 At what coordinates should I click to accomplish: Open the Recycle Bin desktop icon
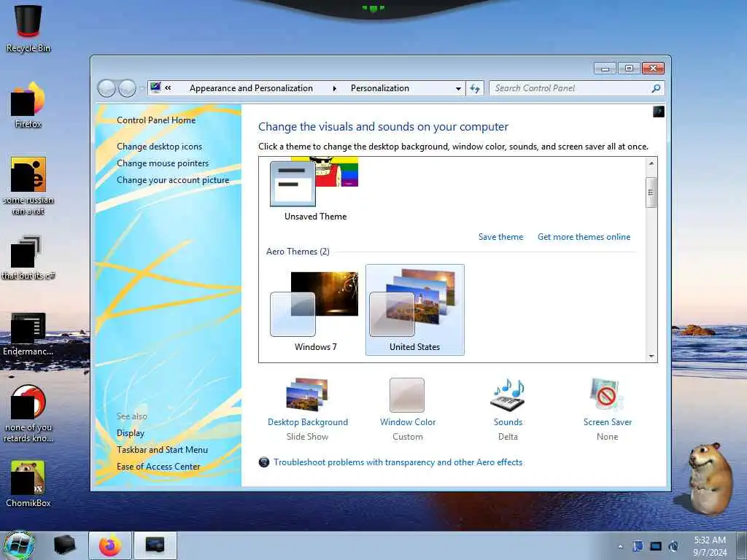pyautogui.click(x=28, y=28)
